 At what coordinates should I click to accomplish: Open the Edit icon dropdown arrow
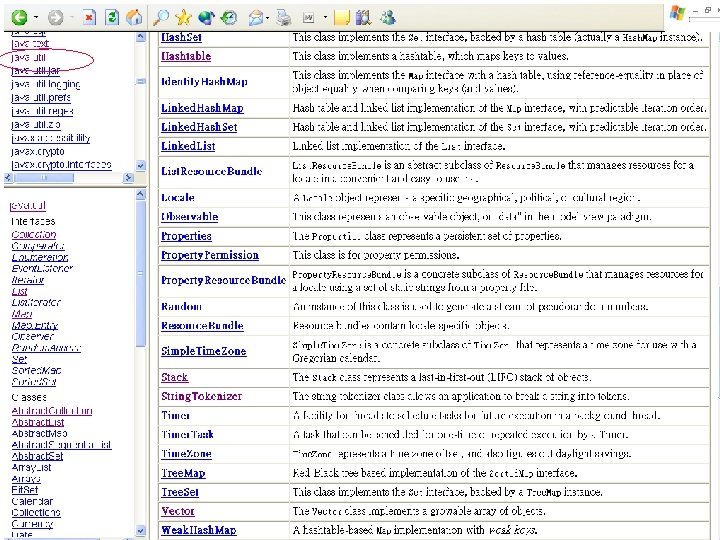325,18
